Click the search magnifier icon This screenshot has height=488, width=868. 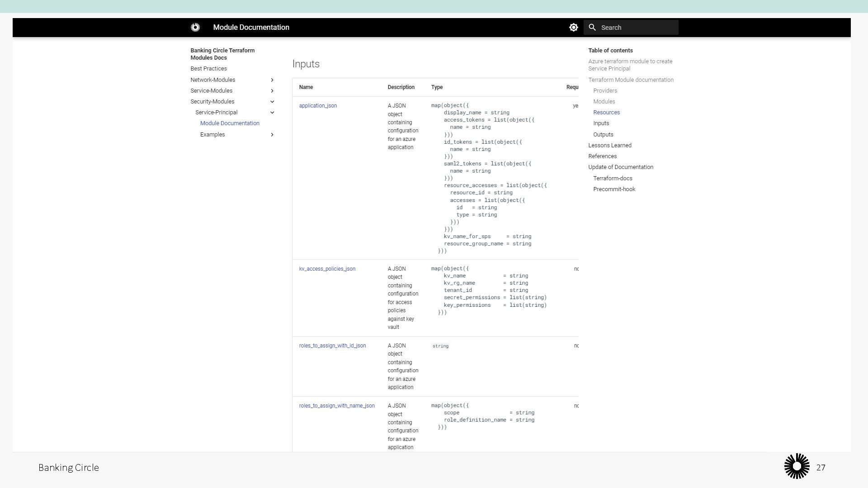click(x=592, y=28)
